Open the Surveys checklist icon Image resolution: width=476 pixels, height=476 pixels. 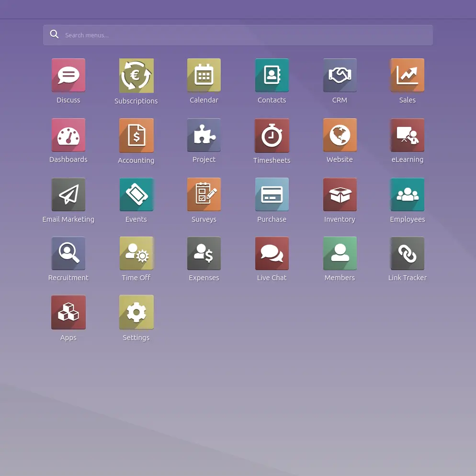click(204, 194)
